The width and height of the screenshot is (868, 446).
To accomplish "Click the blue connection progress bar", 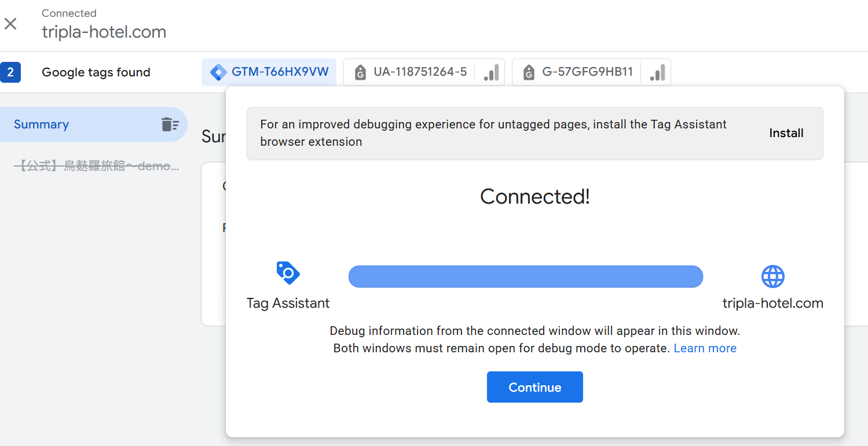I will click(x=525, y=277).
